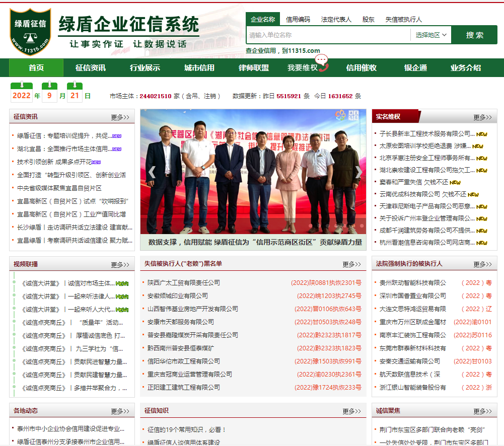Open executed party 大连文思特鸿运贸易有限
Screen dimensions: 504x446
(413, 309)
